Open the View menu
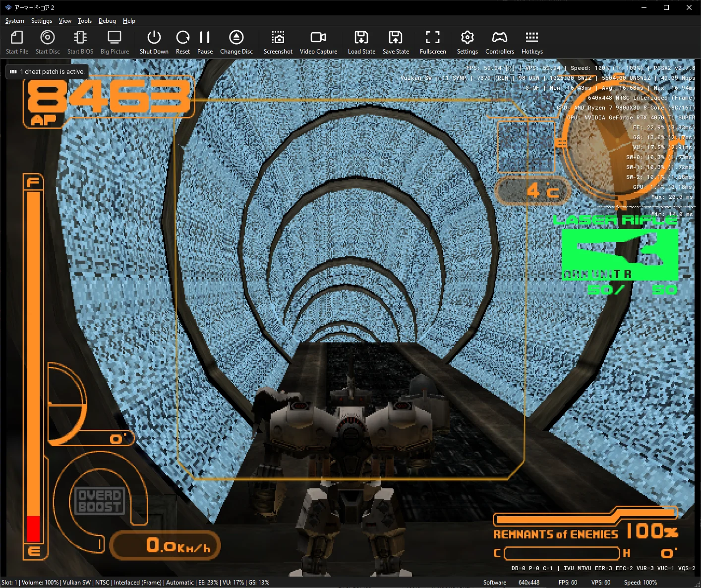Screen dimensions: 701x588 pyautogui.click(x=65, y=21)
